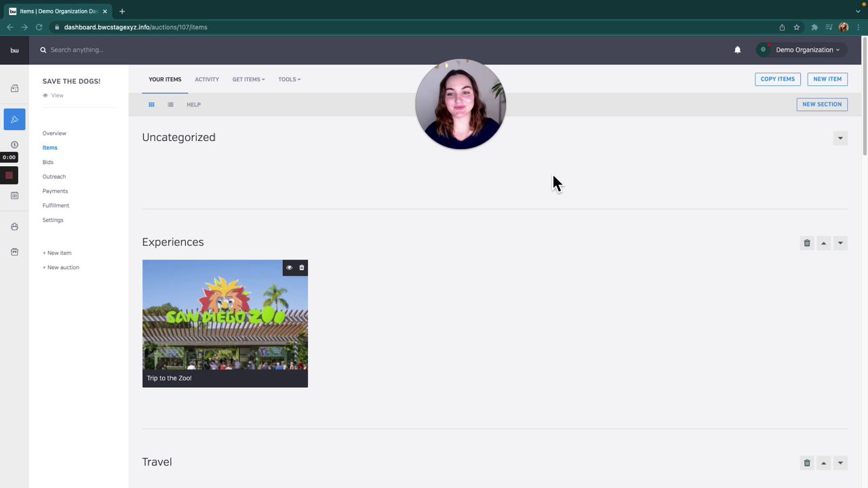Toggle visibility of Trip to the Zoo item
868x488 pixels.
289,268
